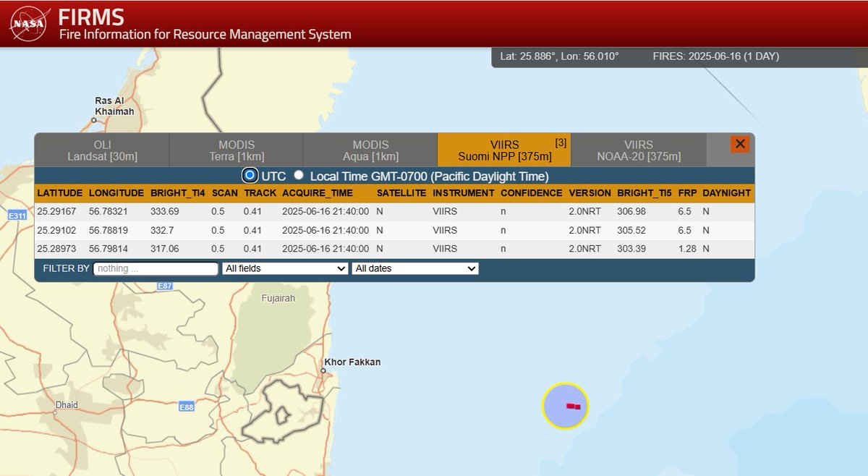Click the E87 road shield
868x476 pixels.
click(x=165, y=286)
